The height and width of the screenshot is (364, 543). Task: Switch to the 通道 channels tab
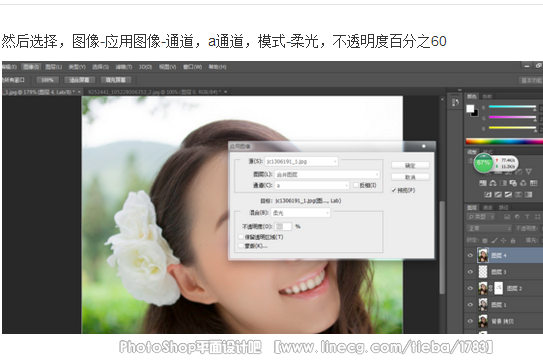point(488,208)
